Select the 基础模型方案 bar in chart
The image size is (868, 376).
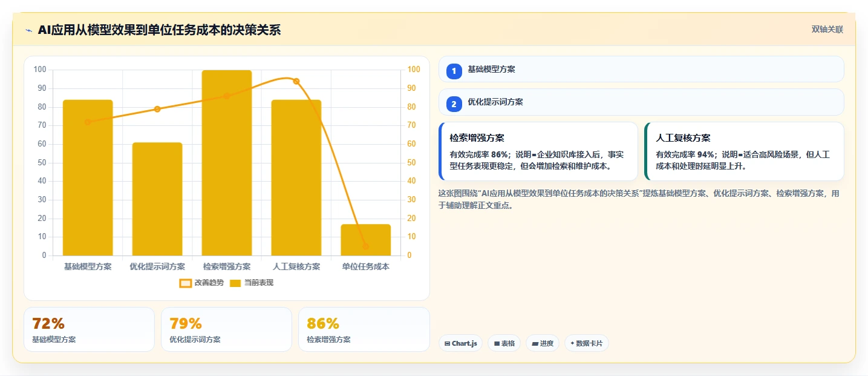tap(88, 177)
